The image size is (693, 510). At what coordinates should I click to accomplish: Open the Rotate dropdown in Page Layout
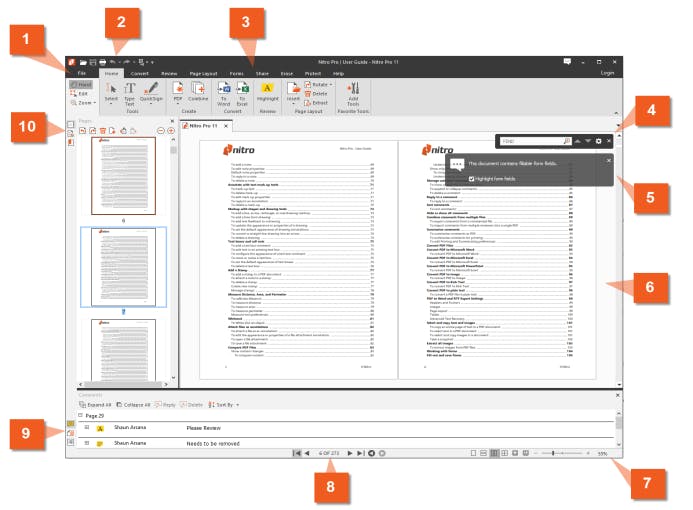pyautogui.click(x=318, y=84)
